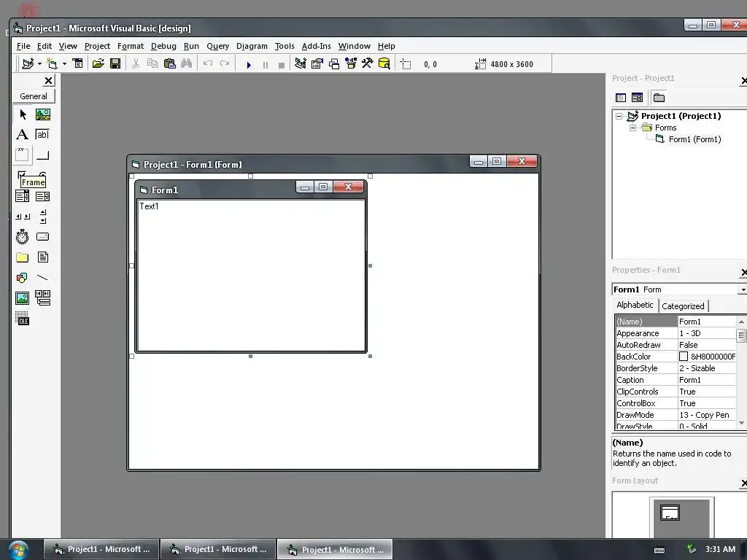Viewport: 747px width, 560px height.
Task: Click the BackColor color swatch
Action: [x=683, y=357]
